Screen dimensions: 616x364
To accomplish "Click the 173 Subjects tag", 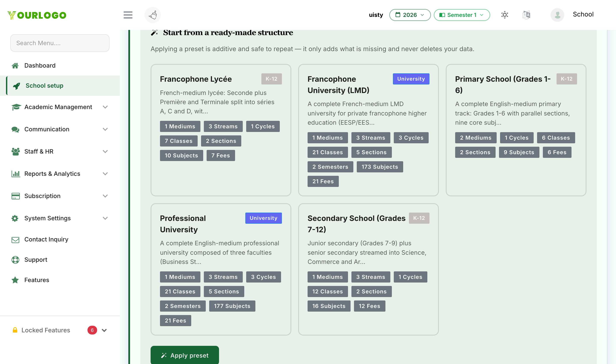I will coord(379,167).
